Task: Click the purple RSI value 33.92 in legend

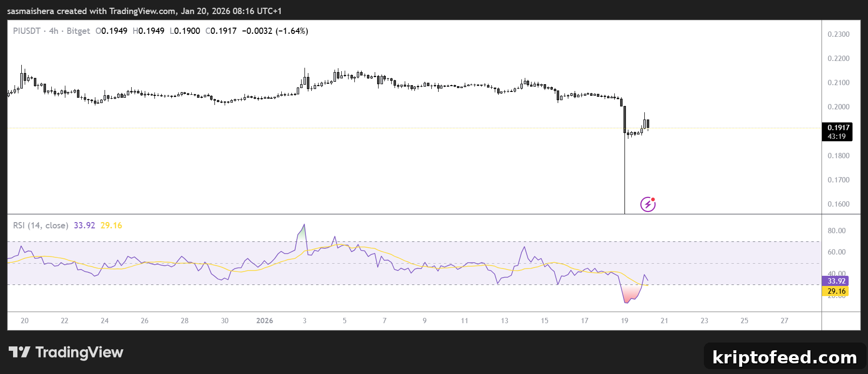Action: pyautogui.click(x=84, y=225)
